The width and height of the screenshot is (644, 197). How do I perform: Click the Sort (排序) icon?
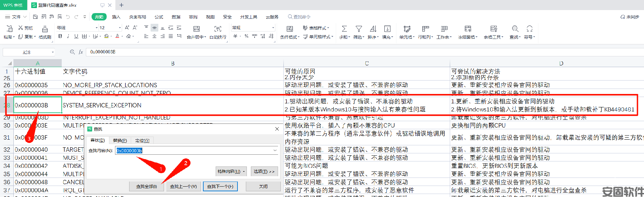pyautogui.click(x=373, y=29)
